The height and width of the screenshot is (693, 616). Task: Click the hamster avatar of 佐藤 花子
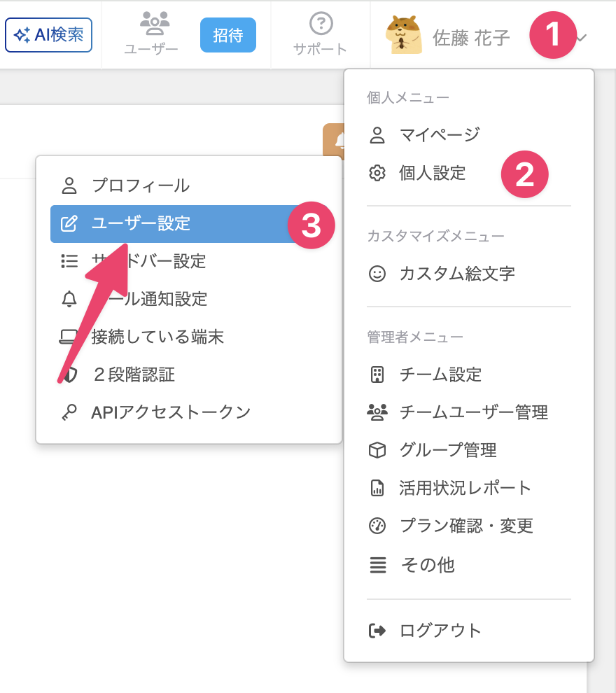point(403,36)
